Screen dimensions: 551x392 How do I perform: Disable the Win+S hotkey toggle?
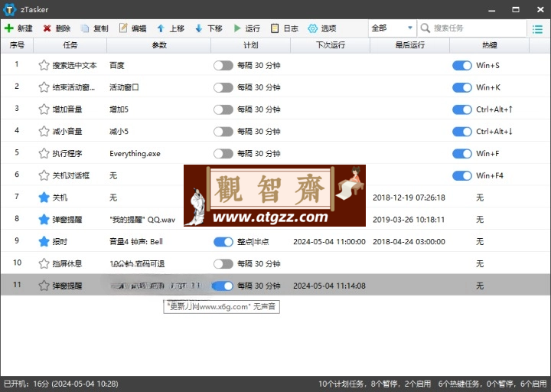pyautogui.click(x=462, y=65)
